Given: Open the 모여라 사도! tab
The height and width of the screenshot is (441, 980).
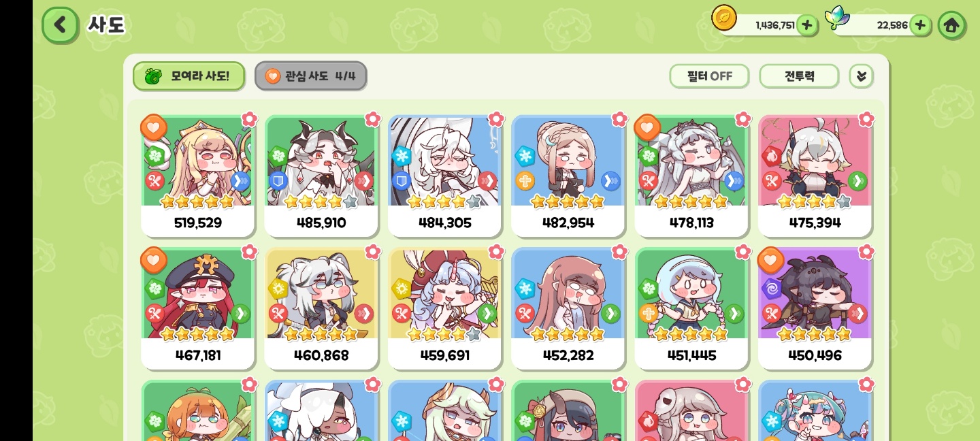Looking at the screenshot, I should tap(189, 76).
